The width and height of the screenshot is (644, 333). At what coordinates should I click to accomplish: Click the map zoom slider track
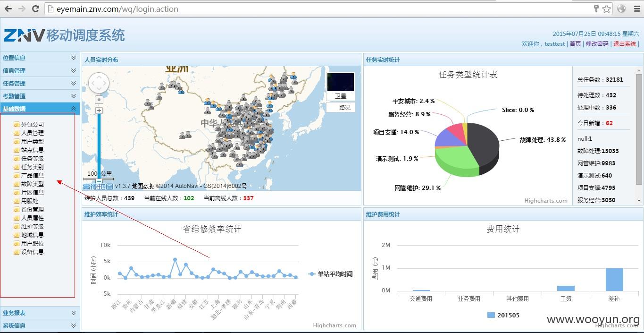(x=99, y=146)
